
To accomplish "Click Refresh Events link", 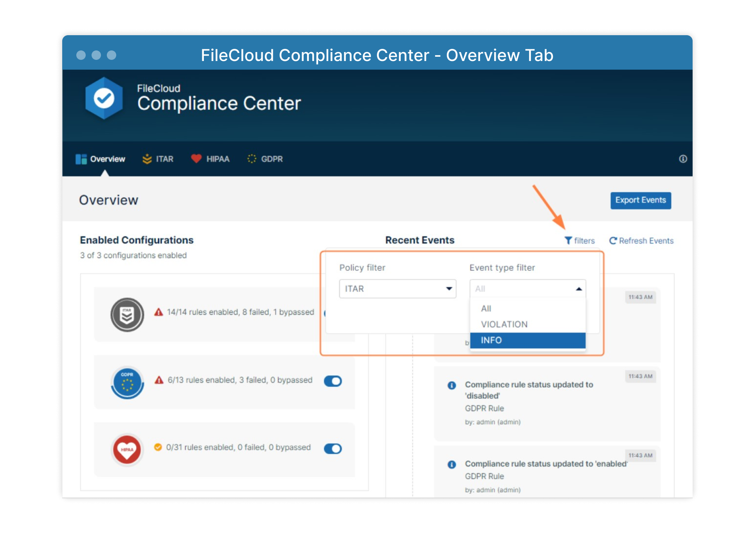I will pos(641,241).
